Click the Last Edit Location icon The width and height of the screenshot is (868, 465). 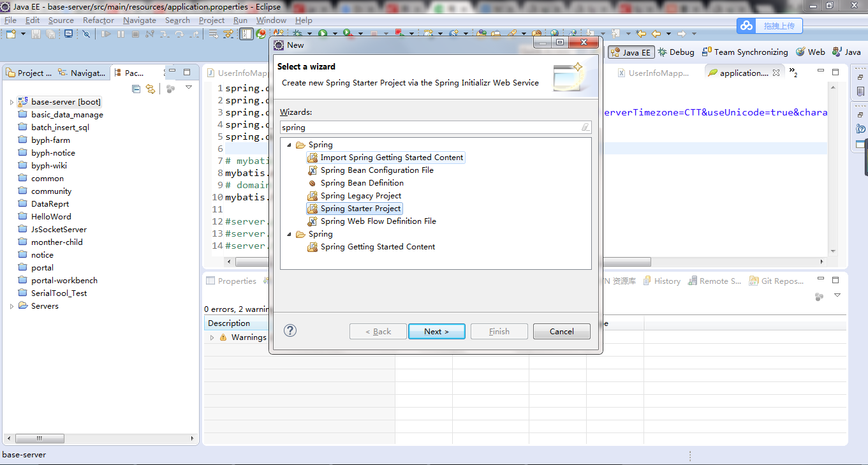pyautogui.click(x=641, y=33)
